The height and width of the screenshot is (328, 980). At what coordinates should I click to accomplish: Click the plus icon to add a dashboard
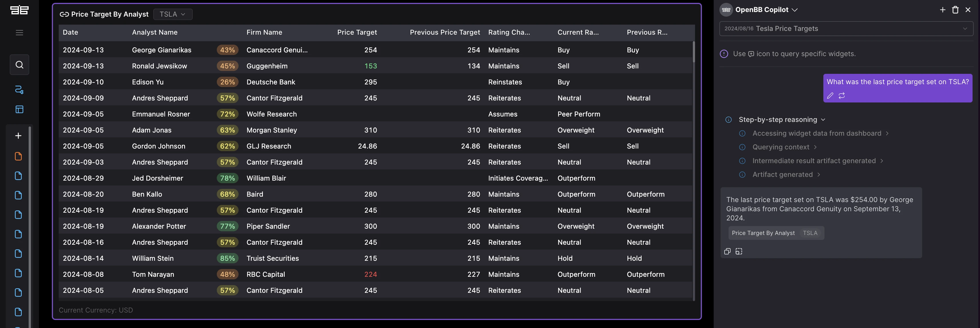[x=18, y=136]
